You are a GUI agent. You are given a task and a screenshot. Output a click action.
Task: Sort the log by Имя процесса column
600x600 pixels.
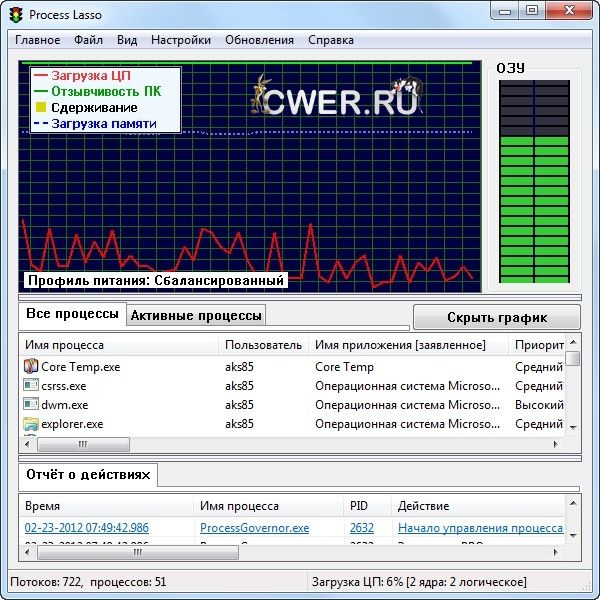(269, 506)
